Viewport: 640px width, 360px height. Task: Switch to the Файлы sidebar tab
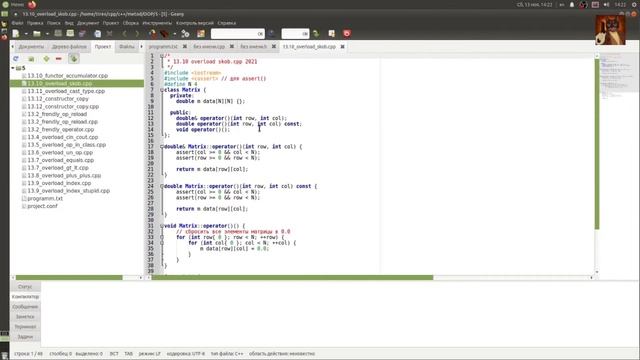127,47
